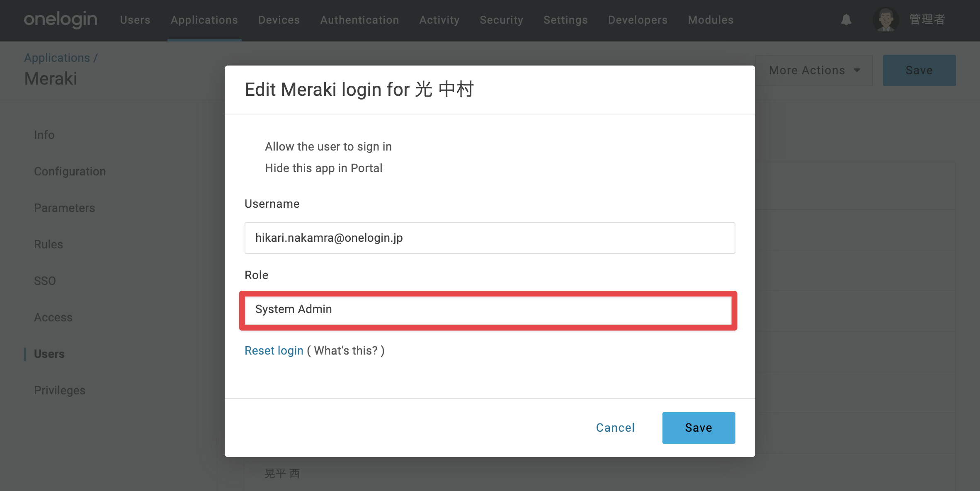
Task: Open the Modules menu
Action: [x=711, y=20]
